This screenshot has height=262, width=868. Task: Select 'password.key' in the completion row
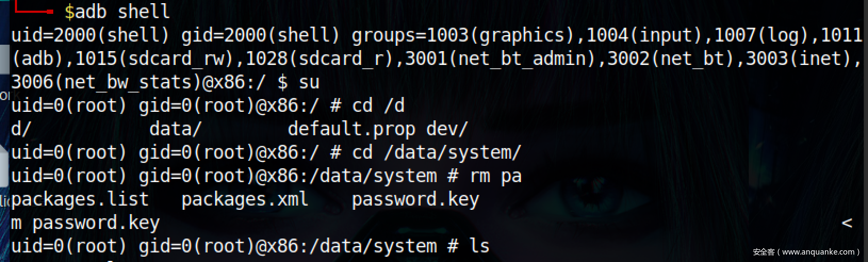(415, 199)
